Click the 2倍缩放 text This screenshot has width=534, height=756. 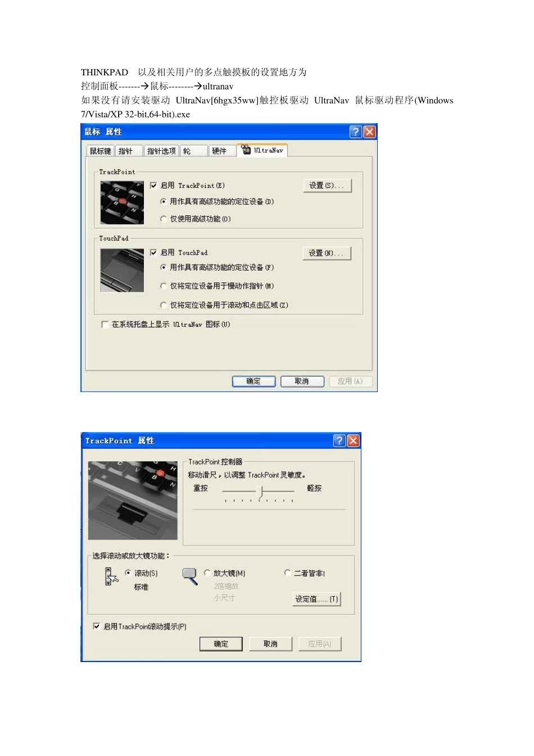click(227, 586)
